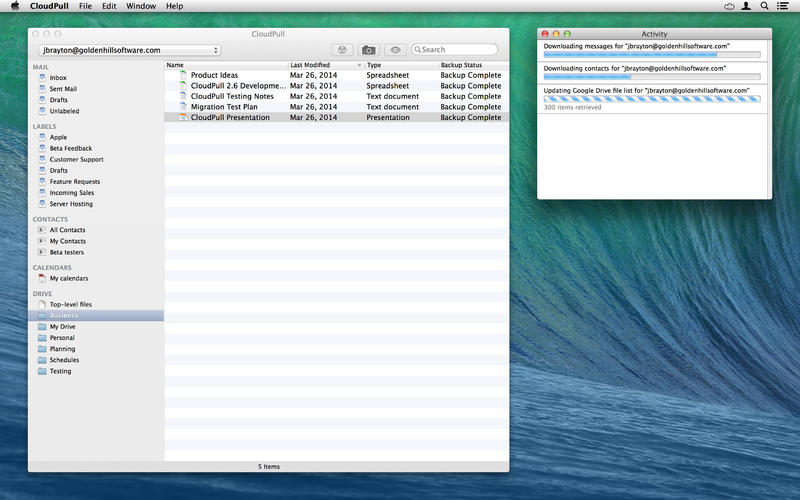Open the Spotlight magnifier in menu bar

[x=765, y=6]
